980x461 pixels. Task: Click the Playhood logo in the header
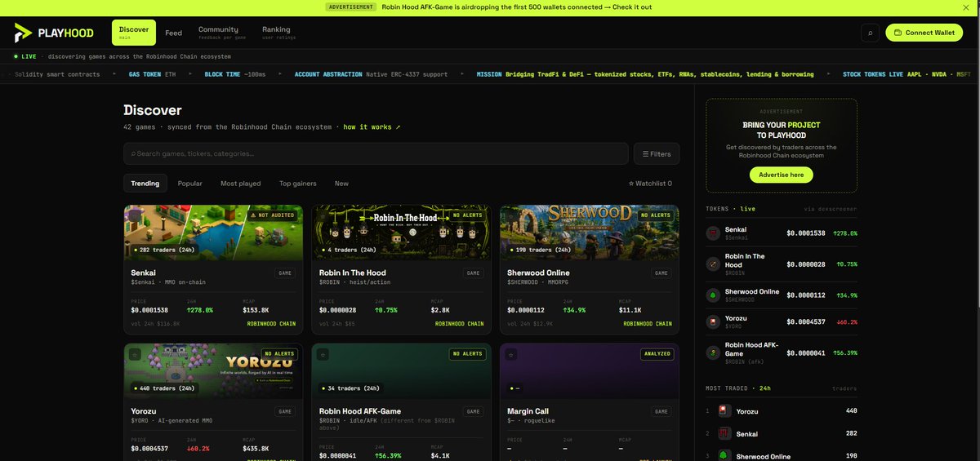point(54,33)
